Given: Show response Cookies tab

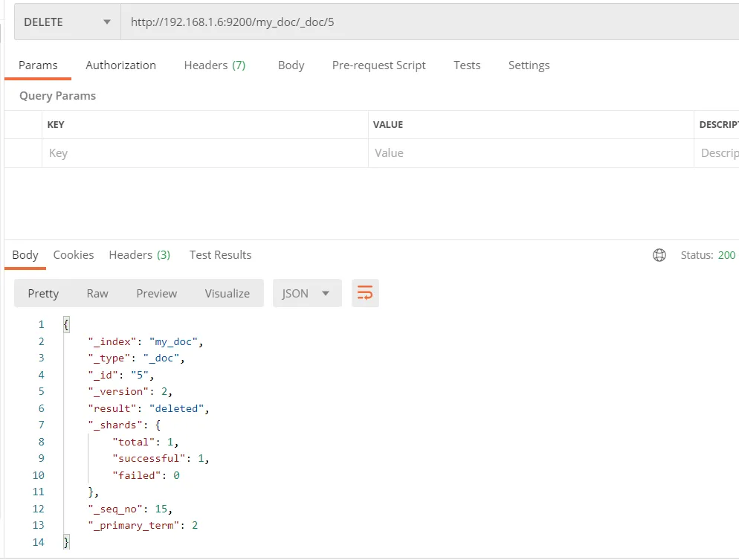Looking at the screenshot, I should click(x=74, y=255).
